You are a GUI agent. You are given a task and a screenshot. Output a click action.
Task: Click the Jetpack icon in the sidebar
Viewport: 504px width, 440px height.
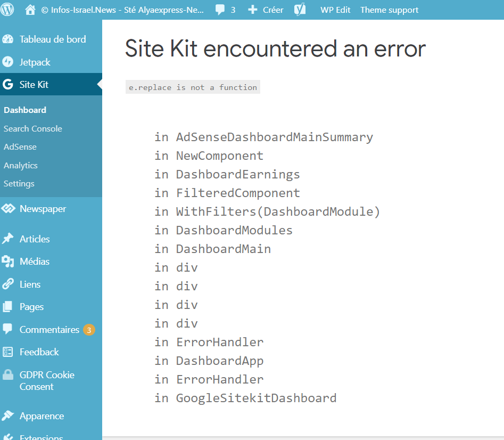click(7, 62)
